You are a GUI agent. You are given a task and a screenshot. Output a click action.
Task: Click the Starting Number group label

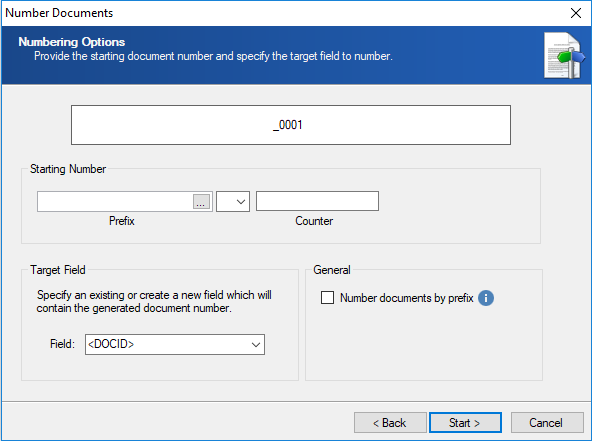pos(68,169)
